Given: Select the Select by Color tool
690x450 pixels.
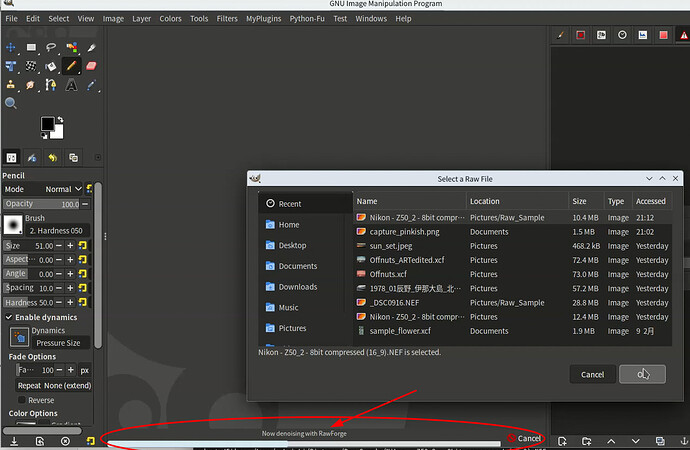Looking at the screenshot, I should (x=71, y=47).
